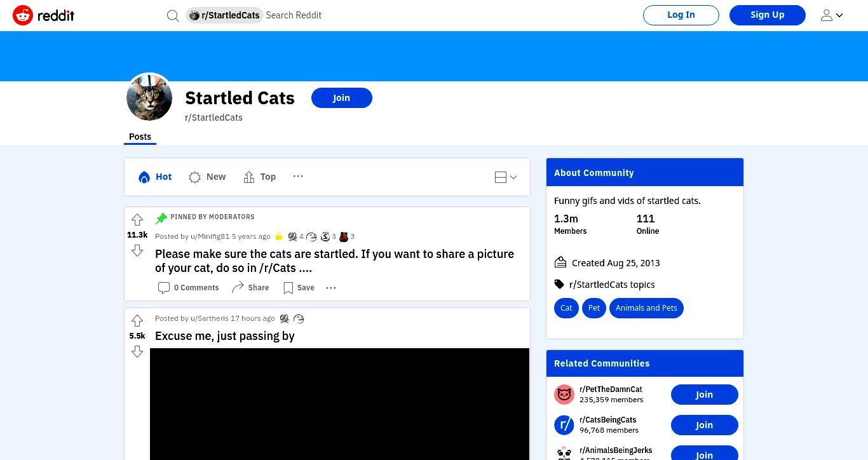This screenshot has width=868, height=460.
Task: Open the user account dropdown menu
Action: tap(832, 15)
